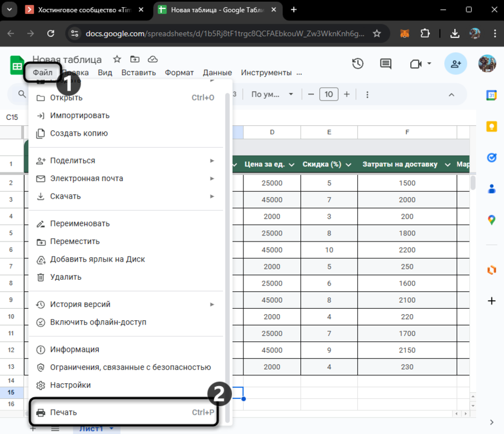Viewport: 504px width, 434px height.
Task: Select Включить офлайн-доступ option
Action: (98, 322)
